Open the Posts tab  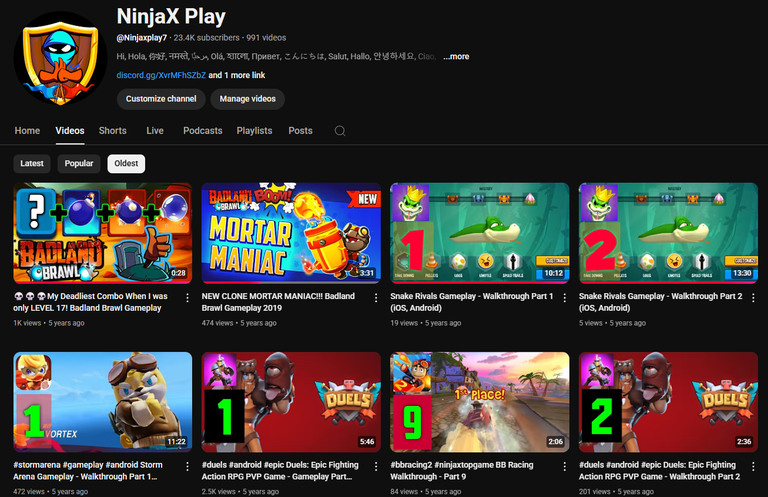coord(300,131)
